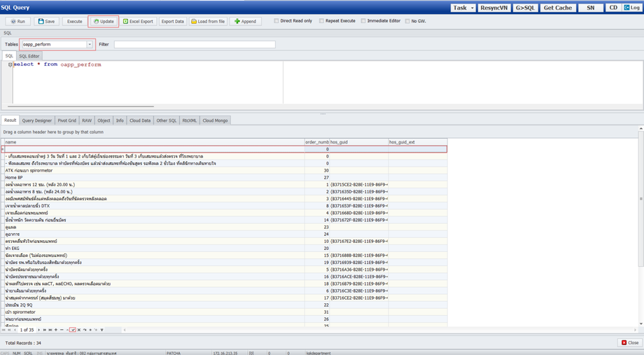Switch to the Result tab
This screenshot has width=644, height=355.
pos(10,120)
